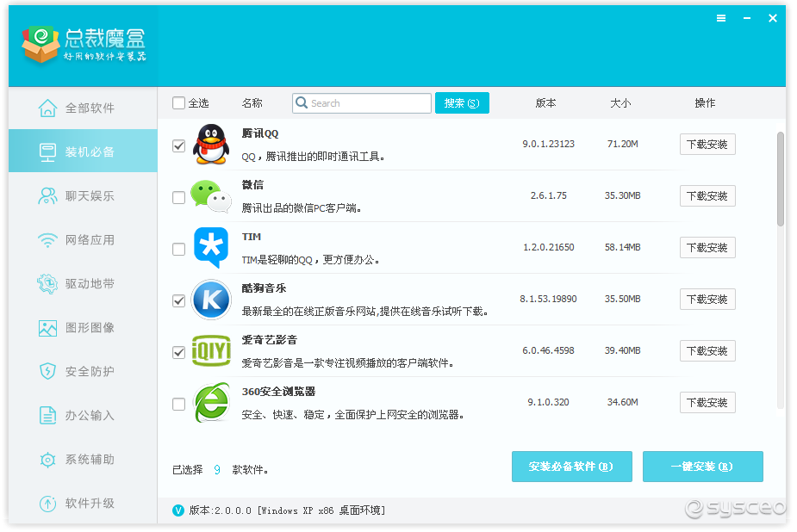
Task: Click the 操作 column header
Action: click(705, 103)
